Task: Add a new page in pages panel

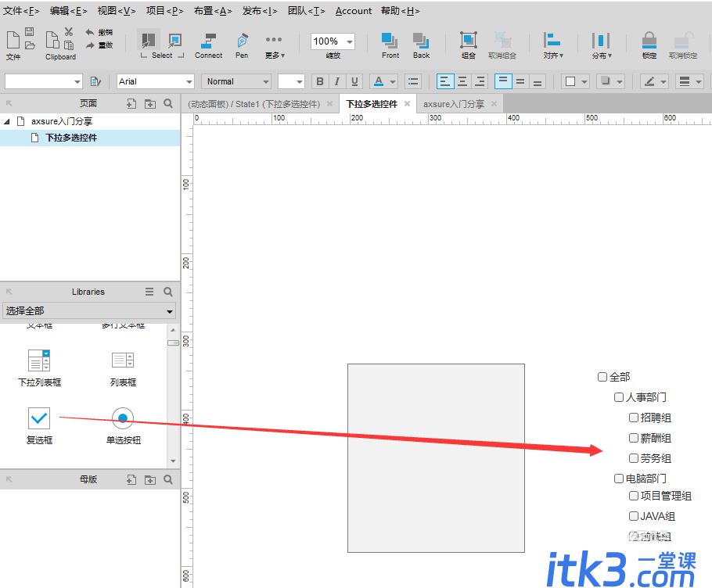Action: (131, 104)
